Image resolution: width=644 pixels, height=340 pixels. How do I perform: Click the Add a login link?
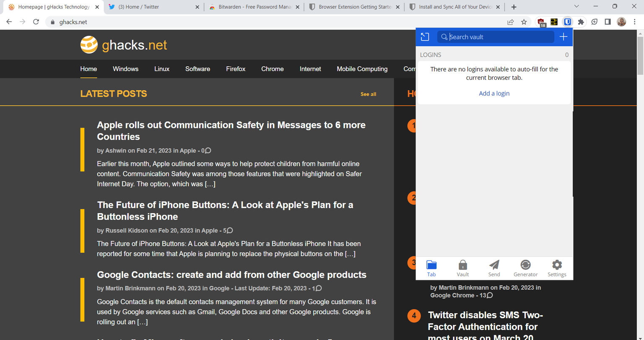pyautogui.click(x=494, y=93)
